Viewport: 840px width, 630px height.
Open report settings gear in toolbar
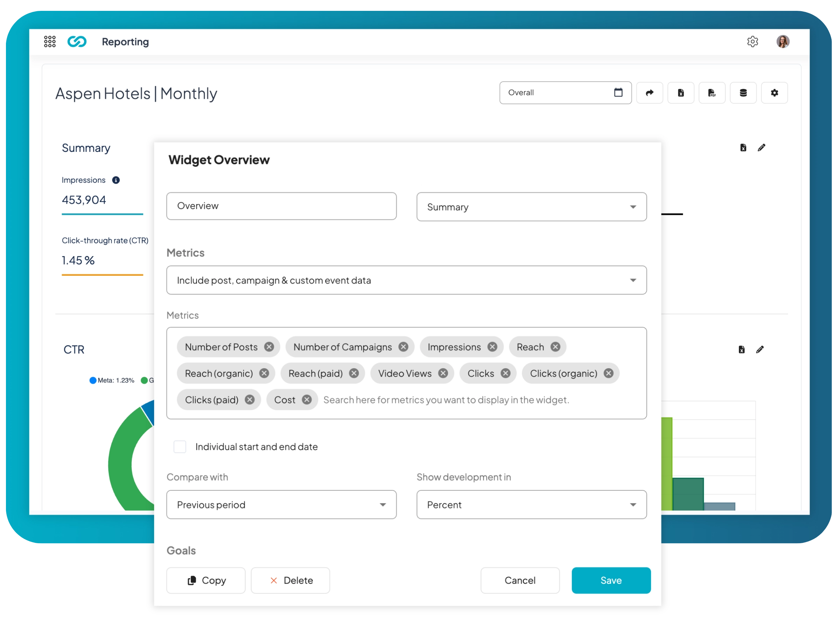click(774, 93)
